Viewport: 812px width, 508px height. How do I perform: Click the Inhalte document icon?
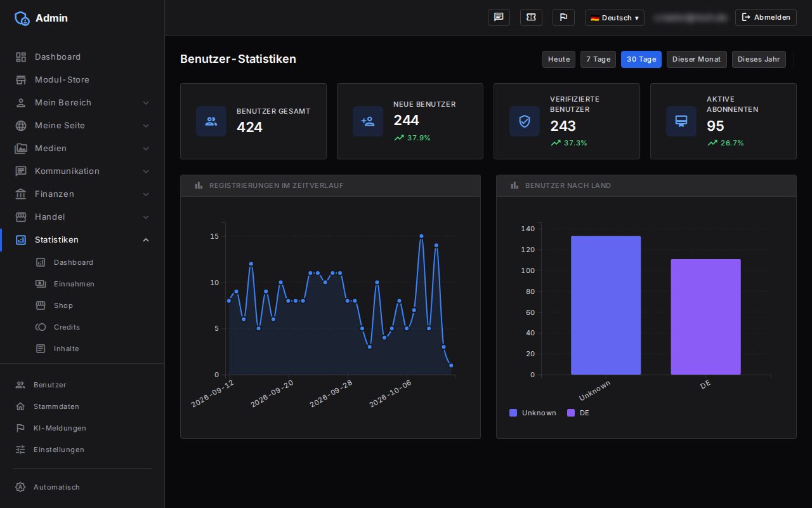tap(41, 349)
